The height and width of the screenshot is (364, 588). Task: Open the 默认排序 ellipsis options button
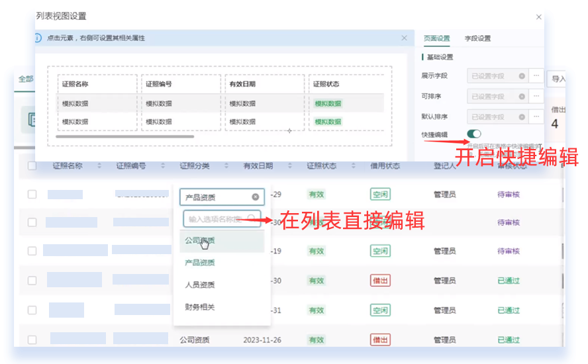tap(536, 116)
